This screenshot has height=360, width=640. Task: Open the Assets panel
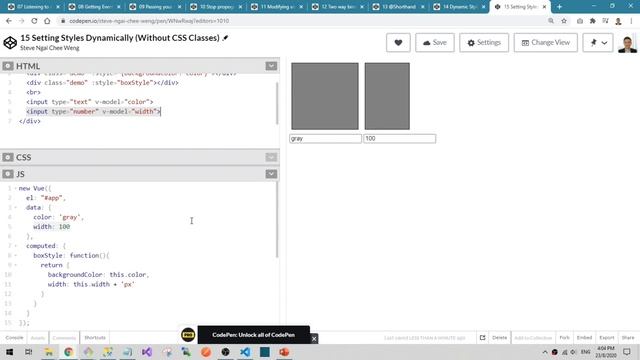38,338
